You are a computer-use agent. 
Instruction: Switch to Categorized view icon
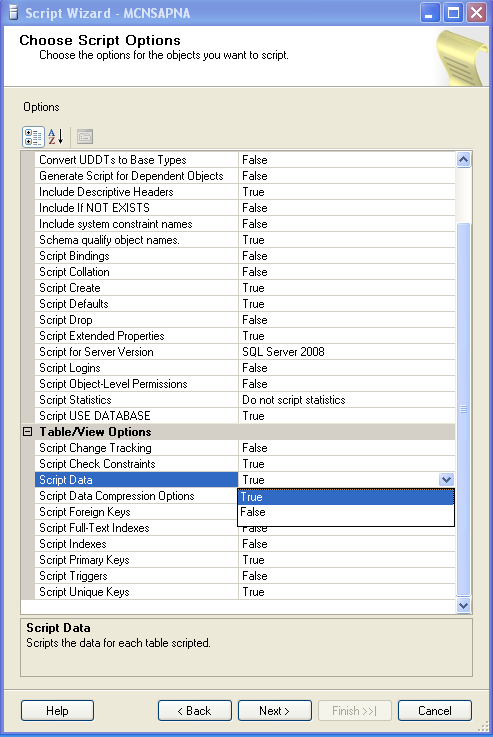pos(33,137)
